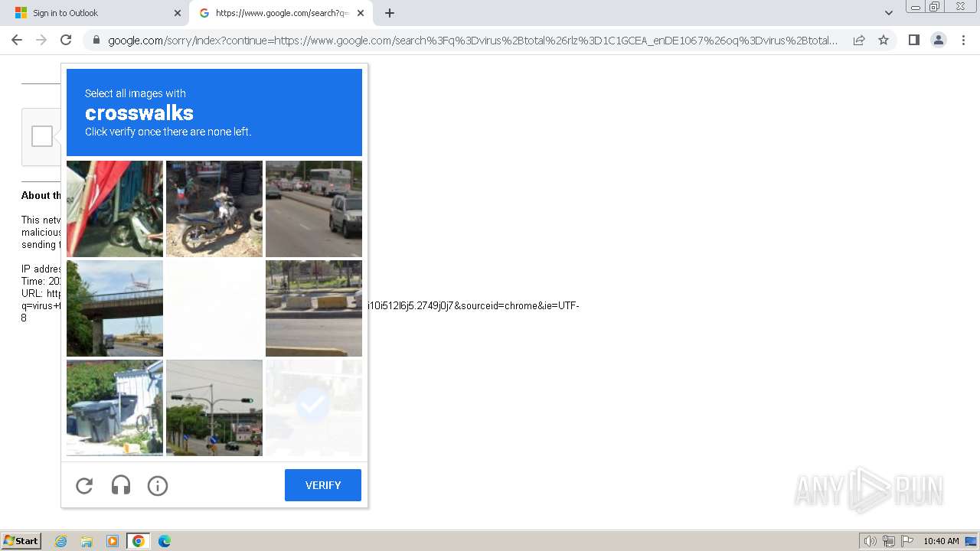Open captcha help info icon
980x551 pixels.
158,485
